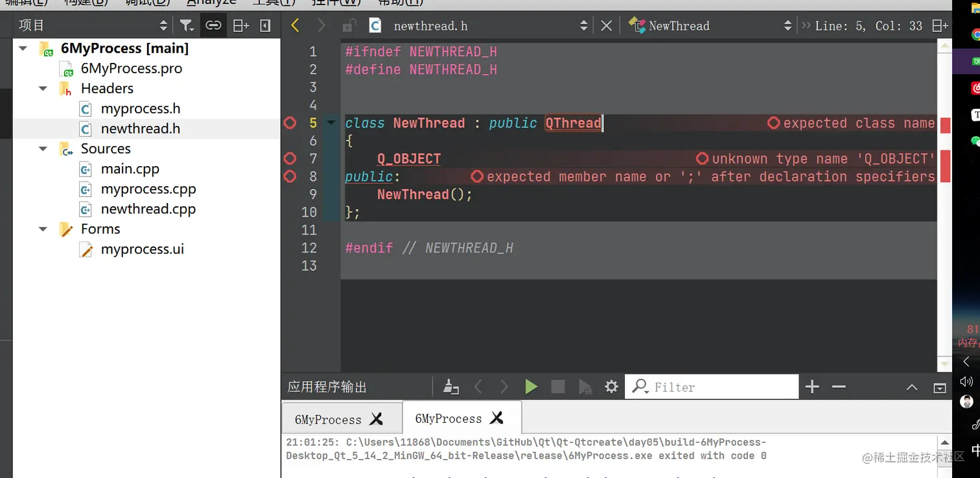
Task: Select newthread.h in the project tree
Action: (x=140, y=129)
